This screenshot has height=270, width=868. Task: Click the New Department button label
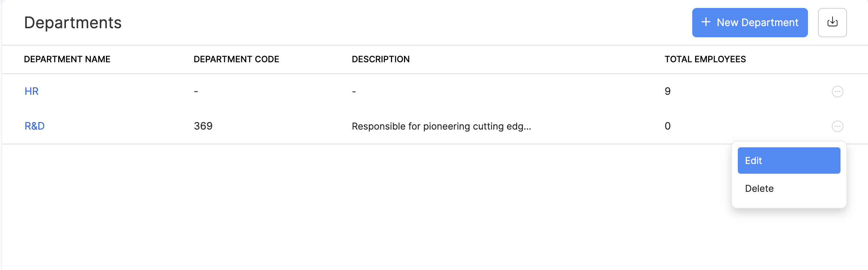[x=757, y=23]
